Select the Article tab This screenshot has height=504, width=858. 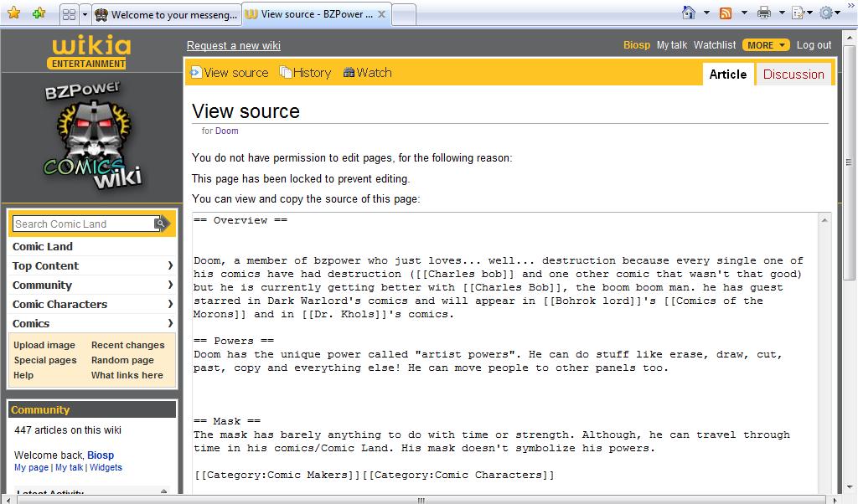[727, 74]
